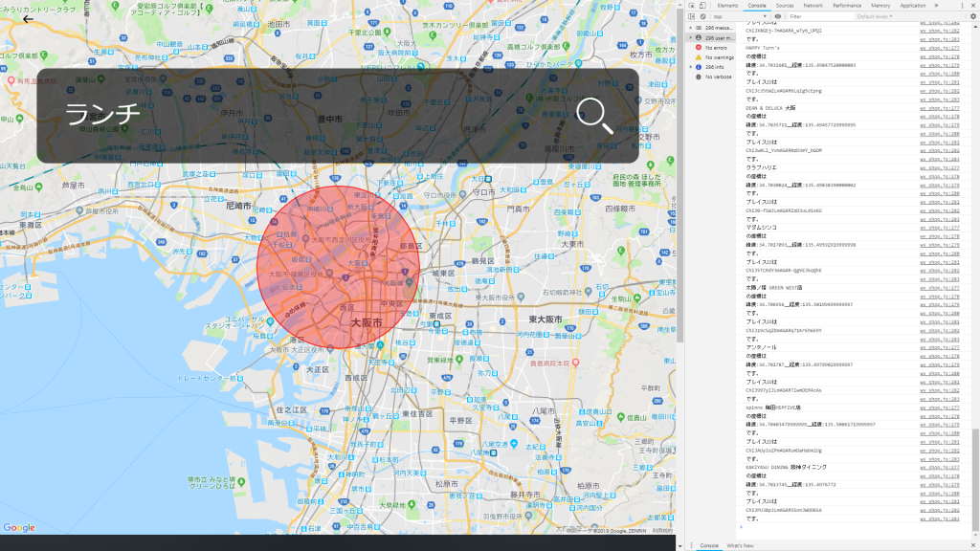This screenshot has height=551, width=980.
Task: Show or hide the console sidebar
Action: (x=691, y=17)
